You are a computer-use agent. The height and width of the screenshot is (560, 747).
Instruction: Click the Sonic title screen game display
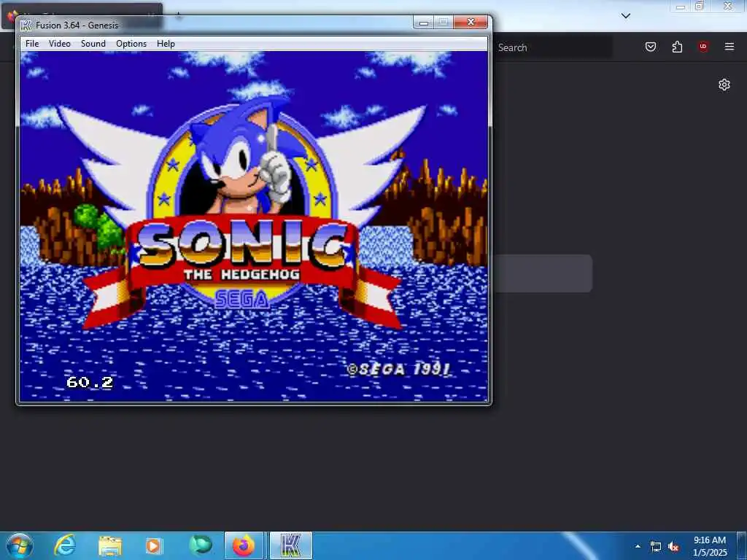254,226
